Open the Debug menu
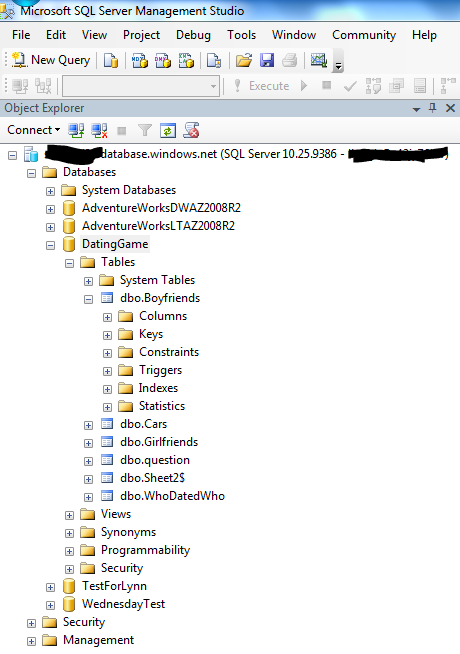This screenshot has width=460, height=654. (193, 35)
